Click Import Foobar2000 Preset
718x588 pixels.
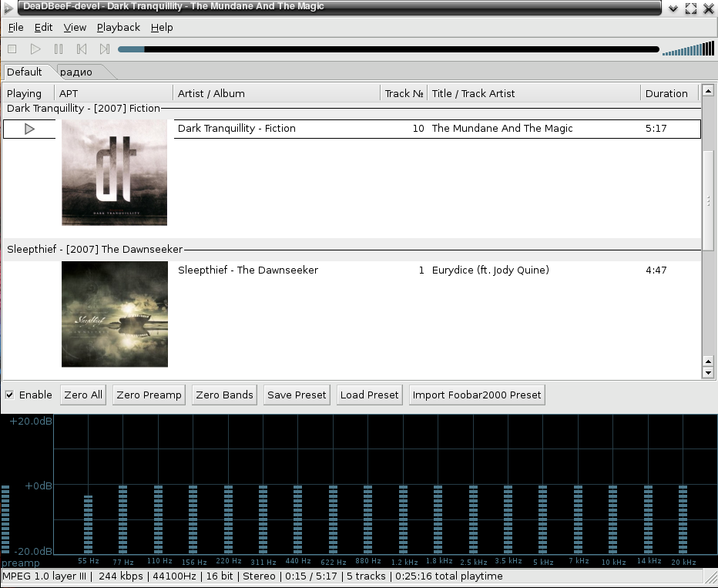tap(476, 395)
